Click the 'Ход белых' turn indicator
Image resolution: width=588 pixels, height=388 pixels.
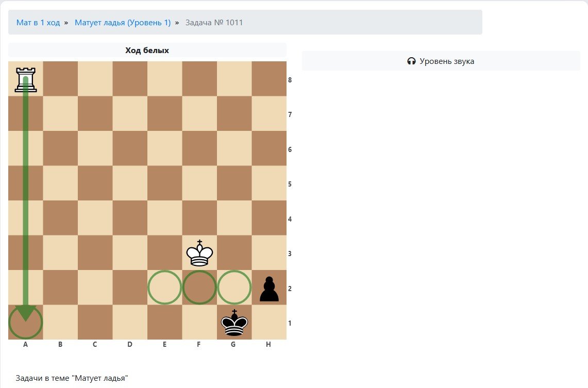[147, 50]
